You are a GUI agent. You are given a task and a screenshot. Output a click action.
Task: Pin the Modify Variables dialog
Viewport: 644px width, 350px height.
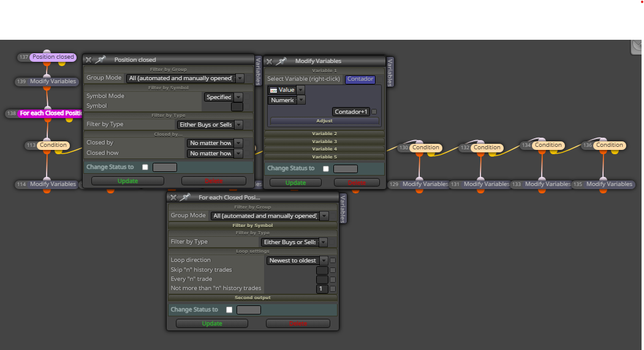281,62
